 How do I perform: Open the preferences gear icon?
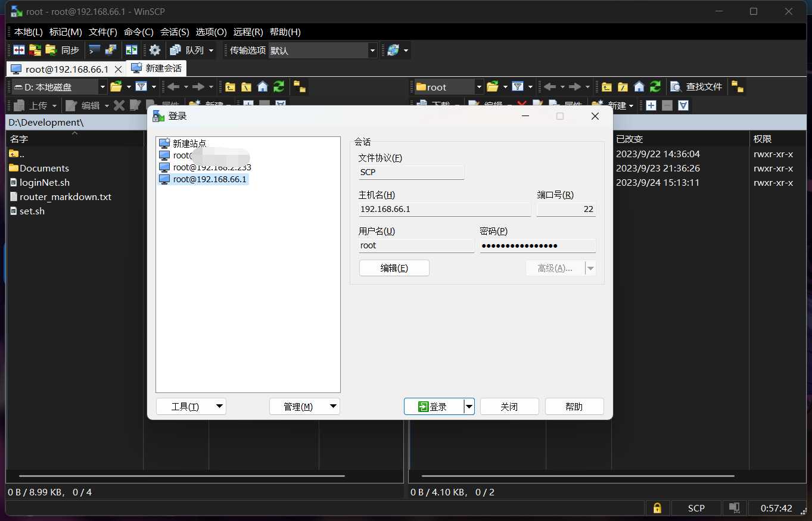point(155,50)
